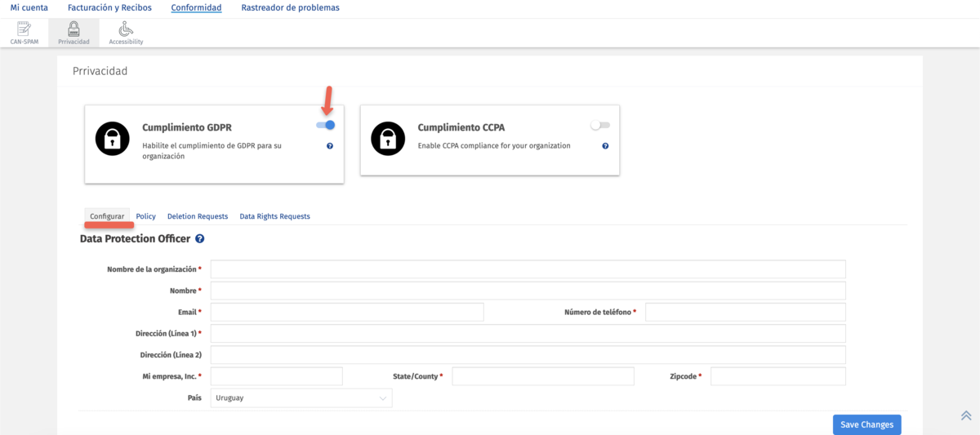Image resolution: width=980 pixels, height=435 pixels.
Task: Click the Email input field
Action: 347,313
